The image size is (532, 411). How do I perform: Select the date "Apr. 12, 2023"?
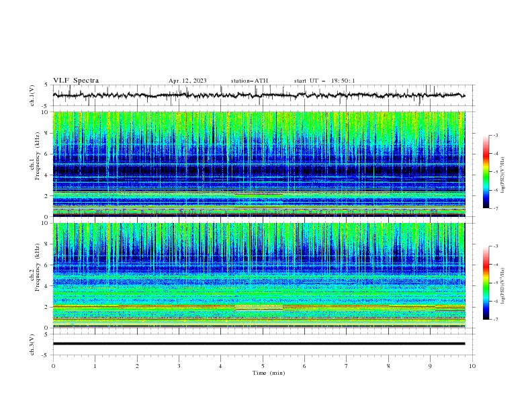[187, 81]
